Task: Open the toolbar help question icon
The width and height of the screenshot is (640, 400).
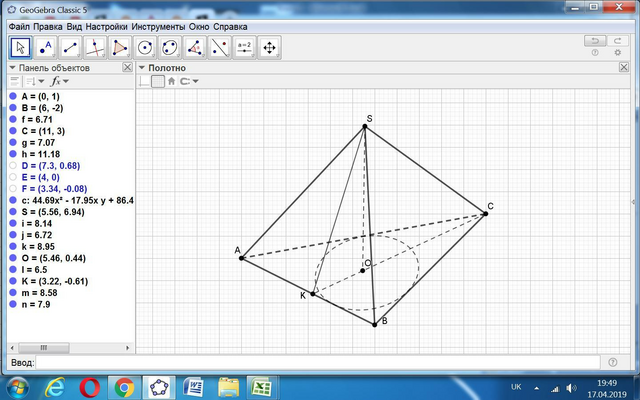Action: pyautogui.click(x=595, y=53)
